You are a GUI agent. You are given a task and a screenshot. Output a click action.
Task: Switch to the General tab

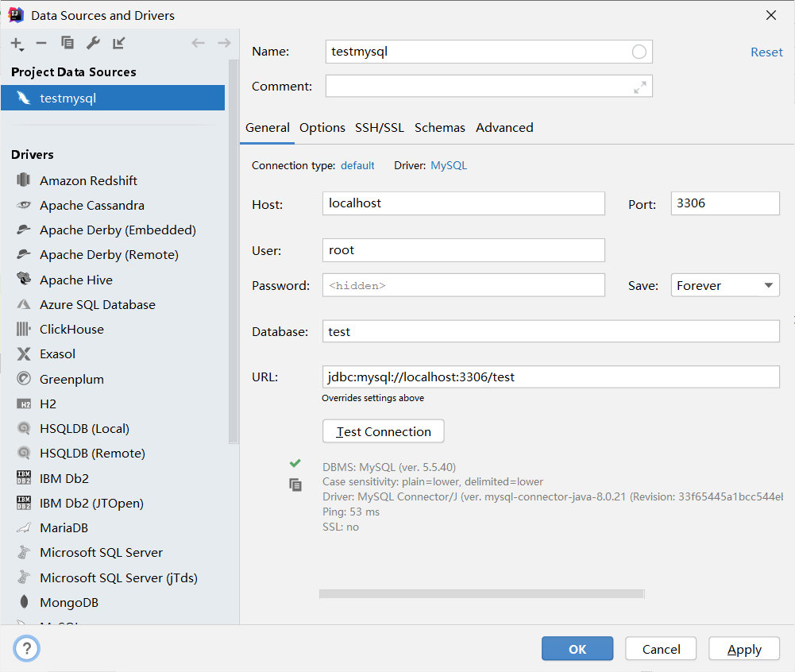coord(268,128)
